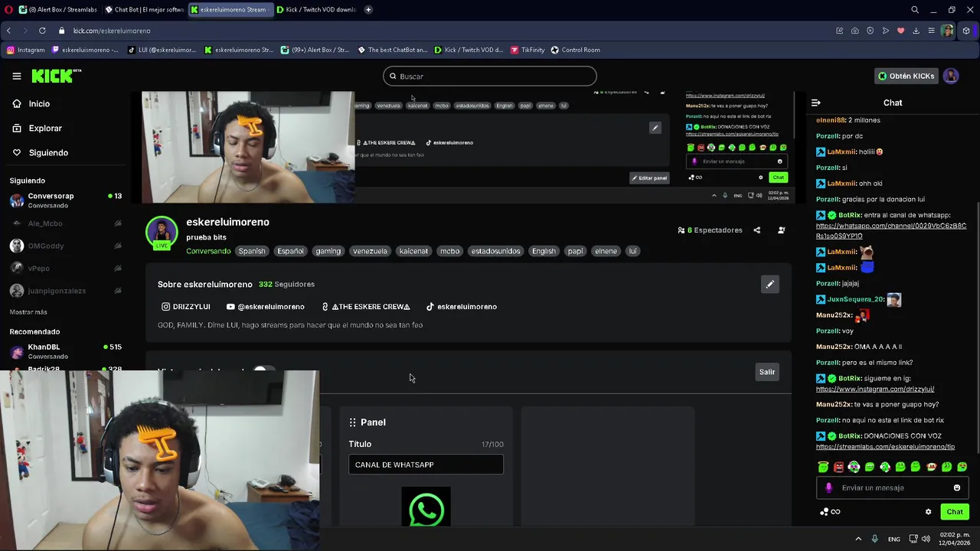
Task: Select the venezuela tag
Action: pos(370,251)
